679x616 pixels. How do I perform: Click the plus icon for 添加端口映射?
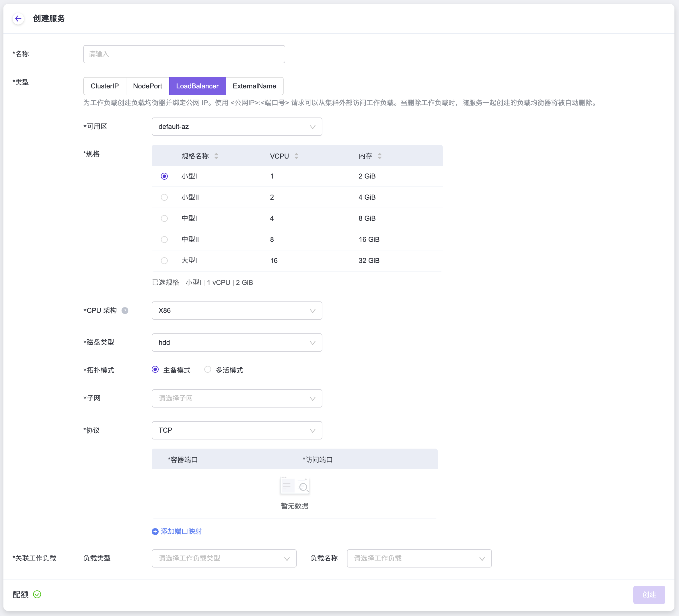155,532
